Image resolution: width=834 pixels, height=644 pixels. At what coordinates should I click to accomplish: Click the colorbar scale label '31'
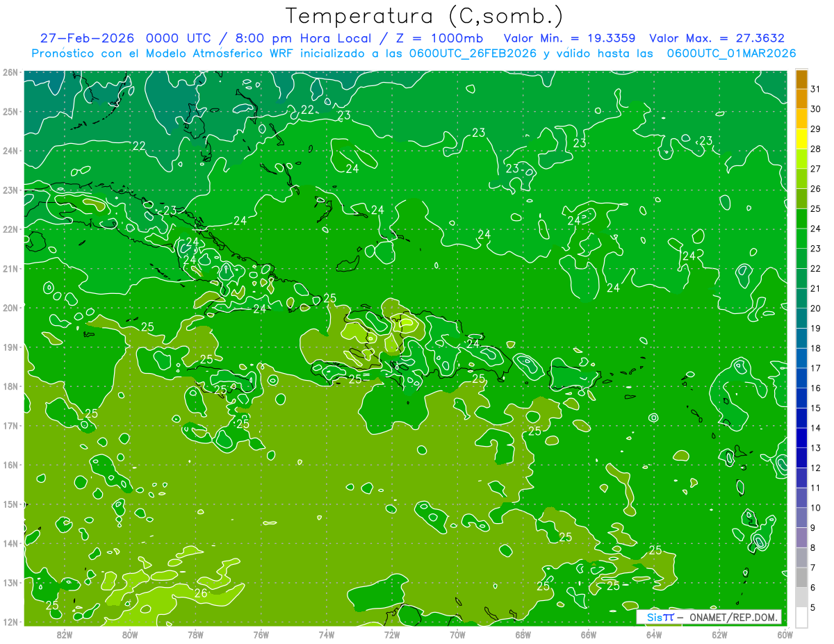click(x=815, y=89)
